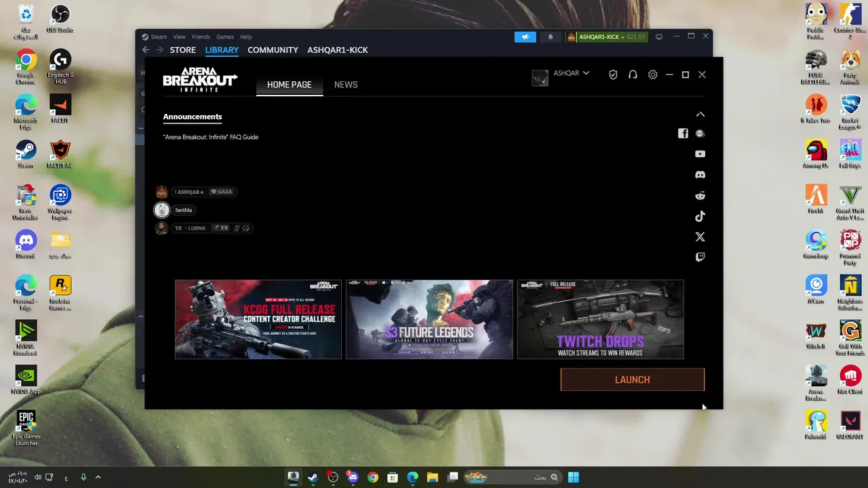Open the Friends menu in Steam window
Viewport: 868px width, 488px height.
(x=201, y=37)
